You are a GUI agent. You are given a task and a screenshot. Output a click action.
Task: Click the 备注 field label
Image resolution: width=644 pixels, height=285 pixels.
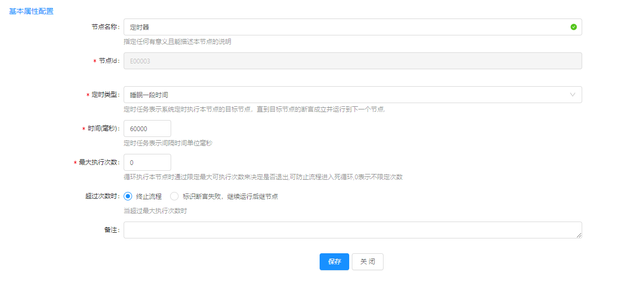coord(111,230)
